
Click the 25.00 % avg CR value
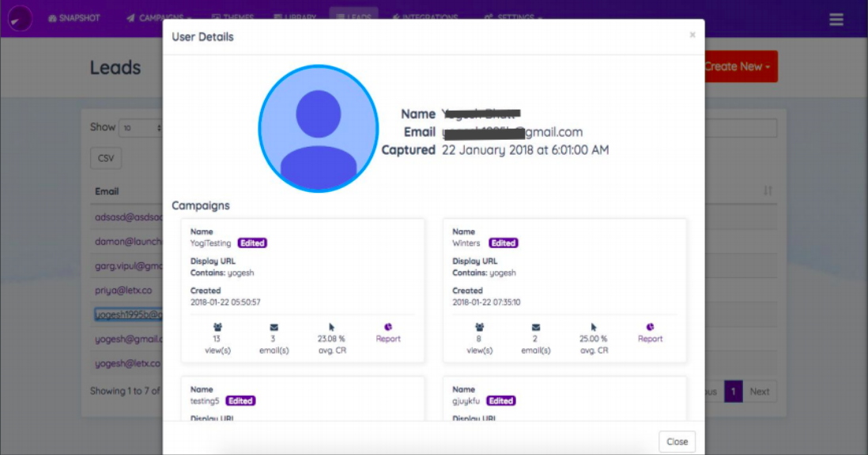tap(593, 339)
